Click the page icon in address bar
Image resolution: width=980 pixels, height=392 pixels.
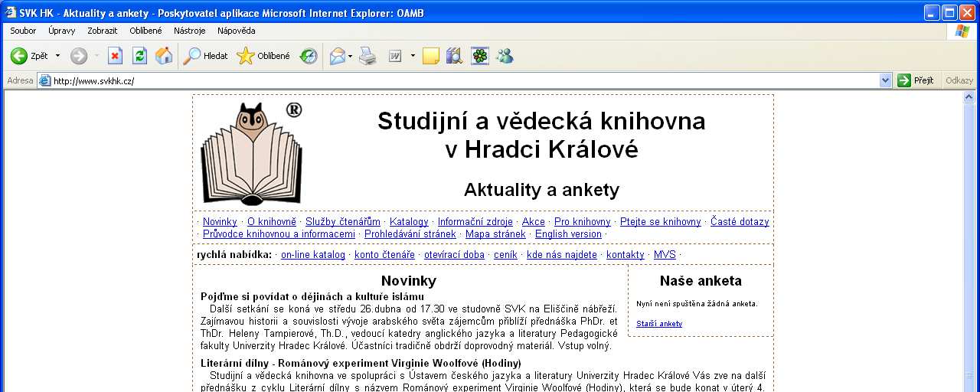click(45, 80)
